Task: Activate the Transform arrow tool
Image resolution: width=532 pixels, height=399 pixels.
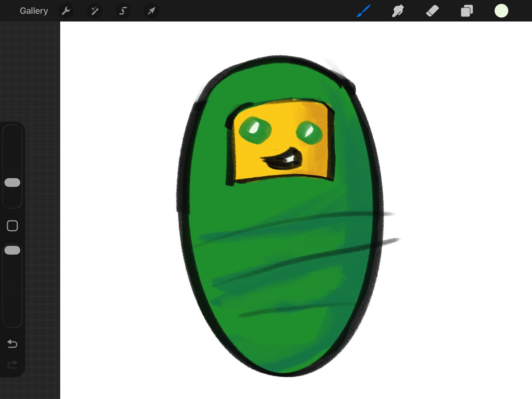Action: click(151, 11)
